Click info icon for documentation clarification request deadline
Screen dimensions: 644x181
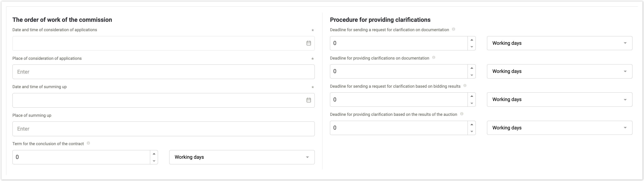pos(453,29)
